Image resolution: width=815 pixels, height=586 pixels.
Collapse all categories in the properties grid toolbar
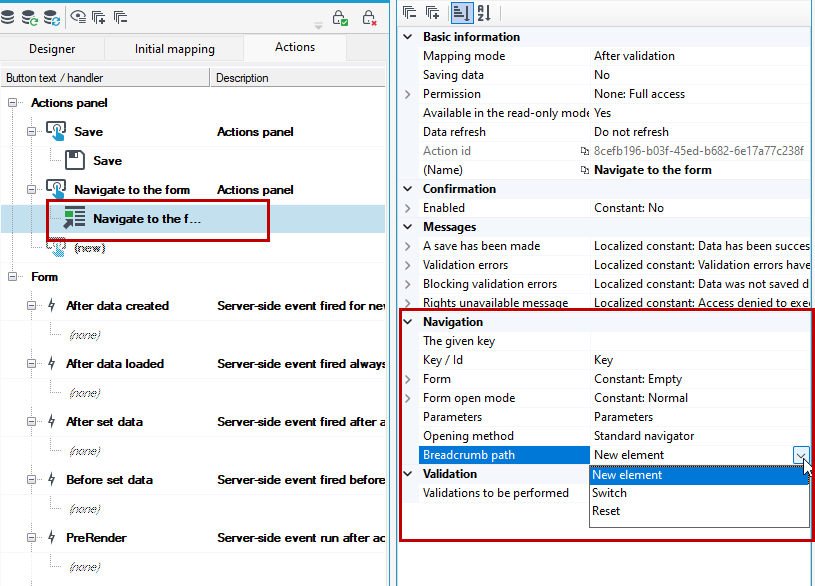click(x=410, y=12)
